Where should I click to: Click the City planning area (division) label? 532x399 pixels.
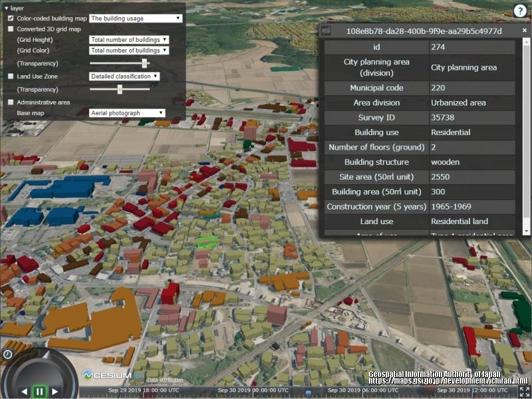coord(376,68)
